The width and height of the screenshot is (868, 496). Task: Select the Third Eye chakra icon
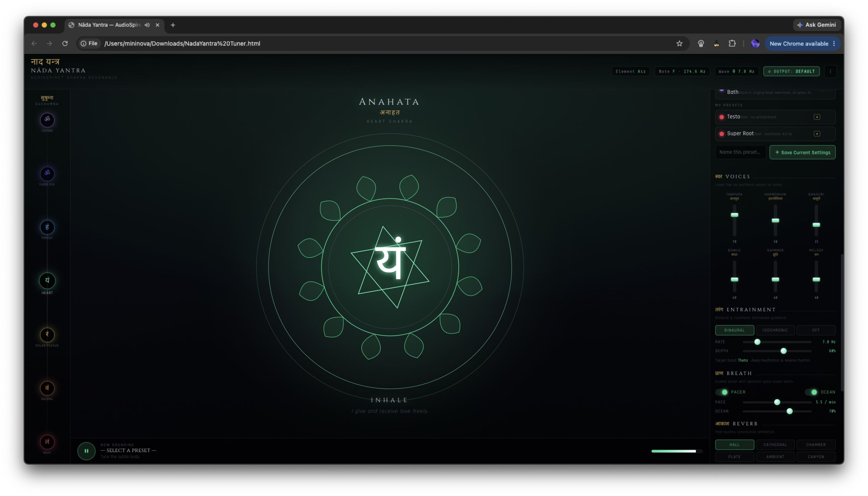point(47,173)
